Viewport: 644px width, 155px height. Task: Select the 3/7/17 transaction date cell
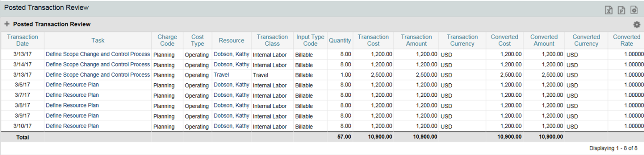[x=22, y=95]
